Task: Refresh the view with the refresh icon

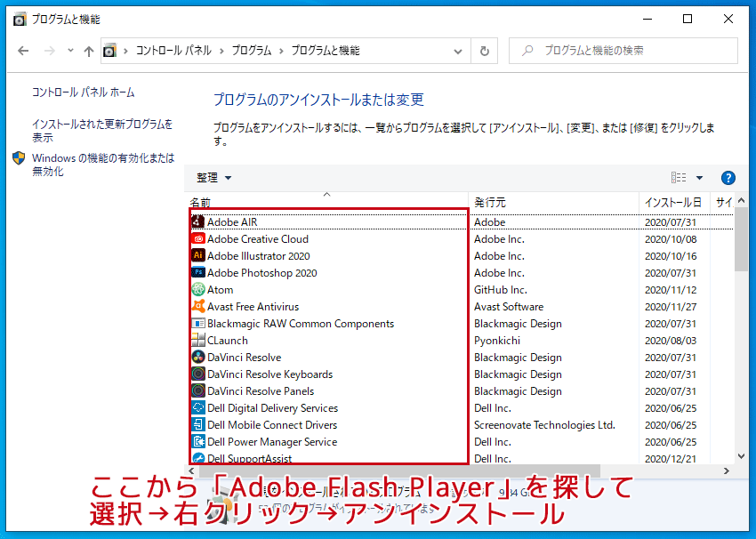Action: tap(484, 51)
